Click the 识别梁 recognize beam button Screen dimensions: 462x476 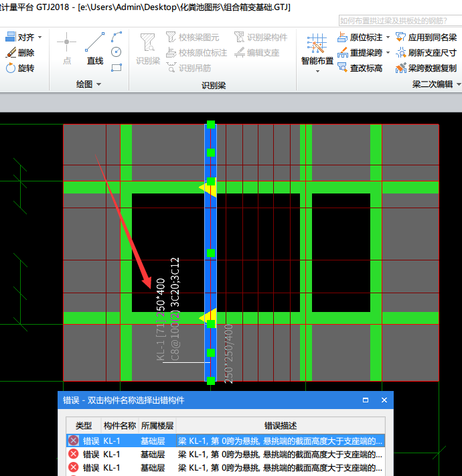[148, 49]
